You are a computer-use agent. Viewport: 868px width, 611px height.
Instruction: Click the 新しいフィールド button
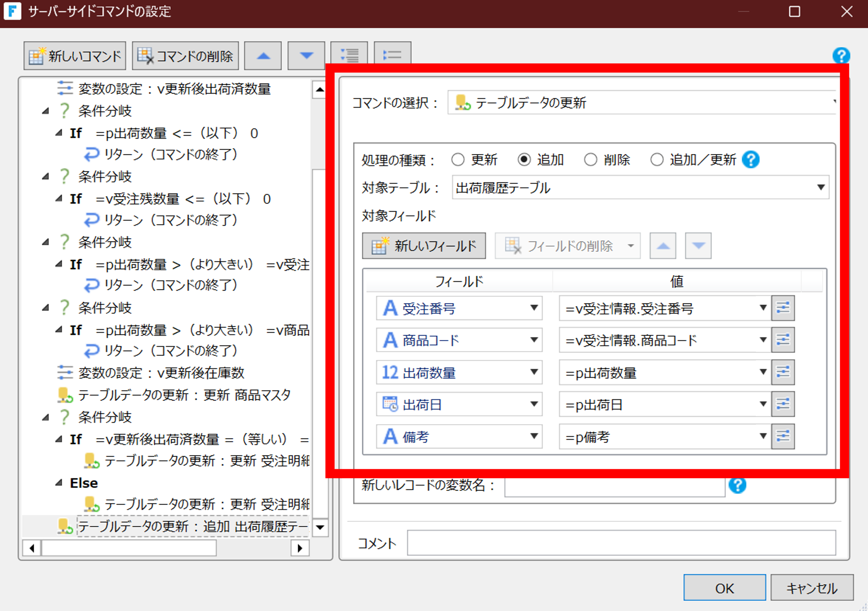424,246
